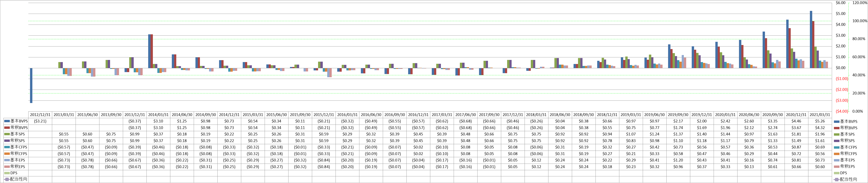The height and width of the screenshot is (183, 868).
Task: Click the $6.00 label on the value axis
Action: tap(841, 3)
